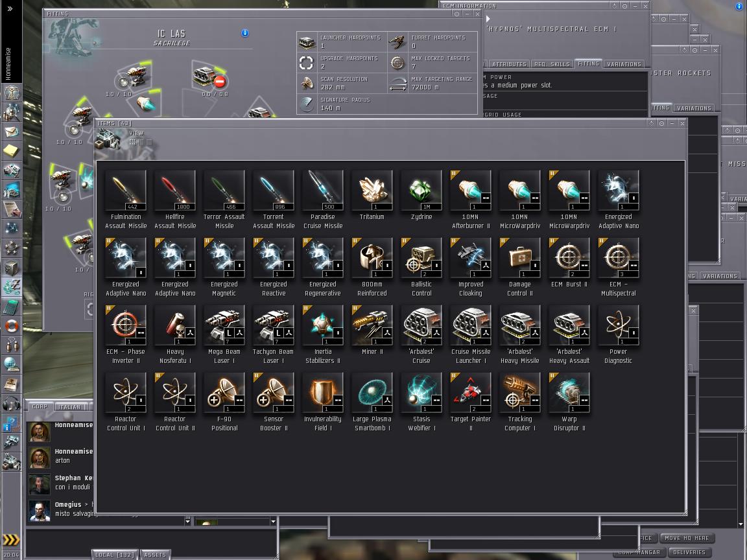The height and width of the screenshot is (560, 747).
Task: Open the Local [132] channel tab
Action: click(114, 555)
